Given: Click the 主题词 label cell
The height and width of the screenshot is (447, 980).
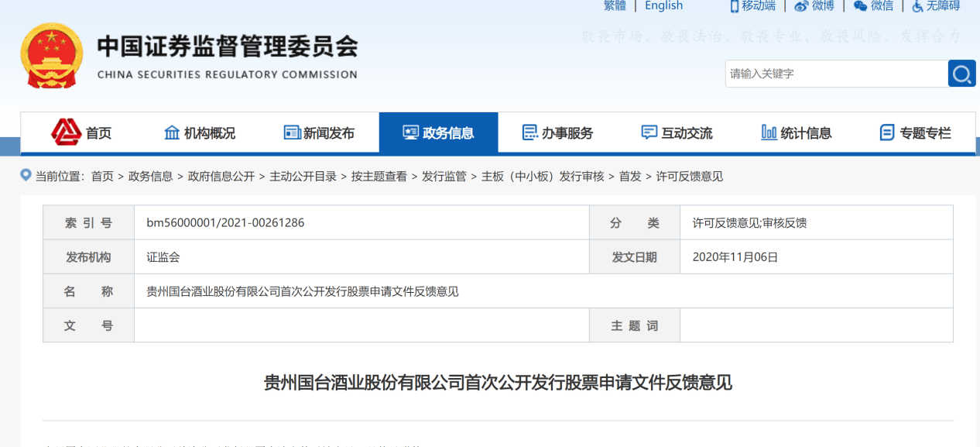Looking at the screenshot, I should [x=635, y=325].
